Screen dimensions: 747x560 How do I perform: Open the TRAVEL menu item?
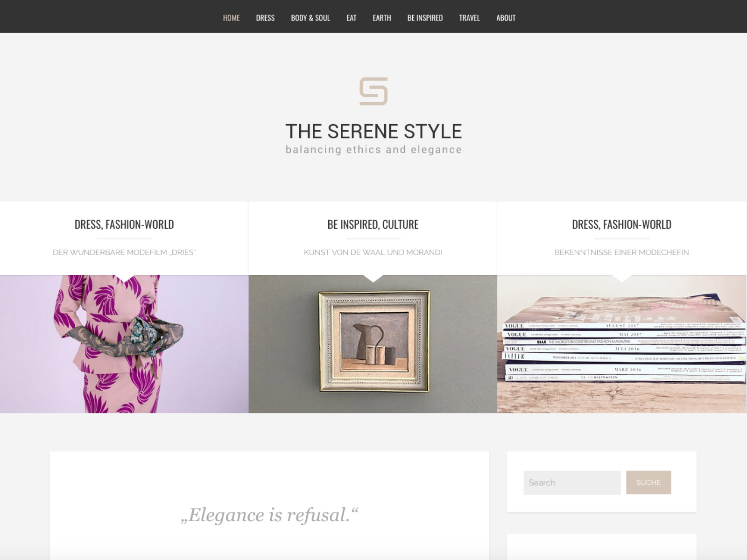click(469, 18)
